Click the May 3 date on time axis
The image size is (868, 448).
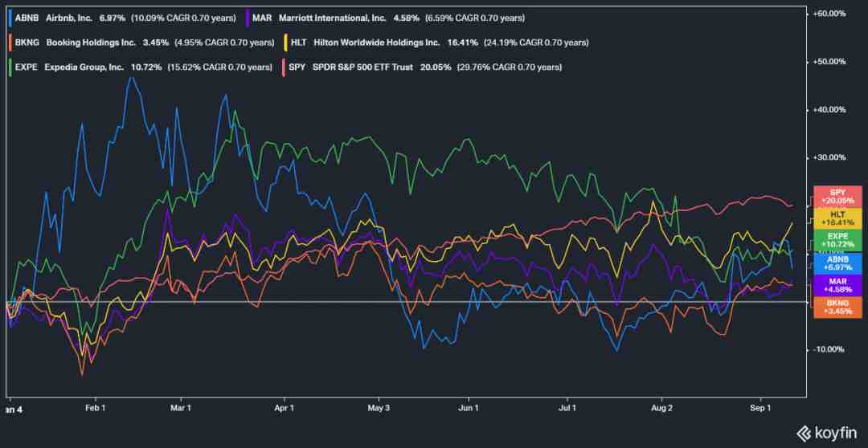click(378, 408)
